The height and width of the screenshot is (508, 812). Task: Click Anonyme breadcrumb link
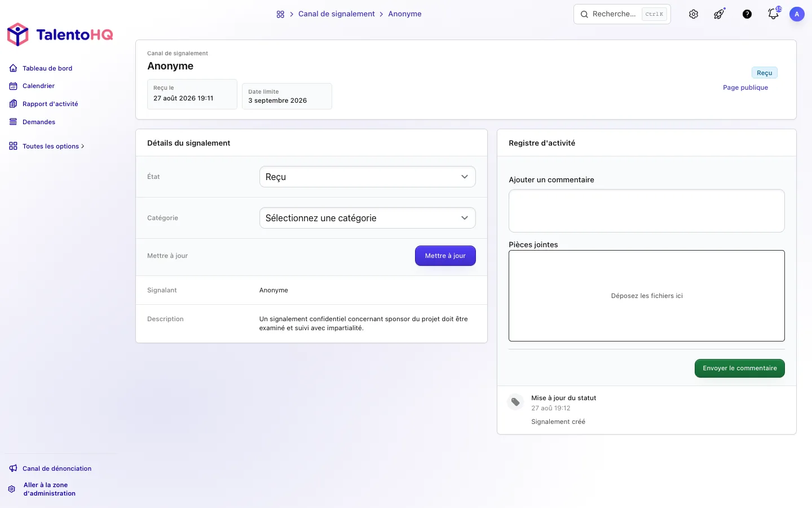[x=405, y=14]
